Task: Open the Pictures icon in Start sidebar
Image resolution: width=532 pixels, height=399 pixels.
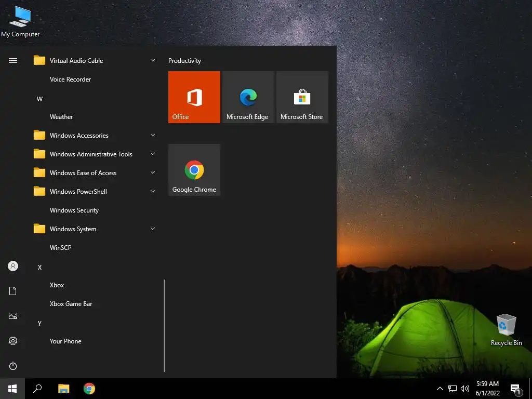Action: click(x=13, y=316)
